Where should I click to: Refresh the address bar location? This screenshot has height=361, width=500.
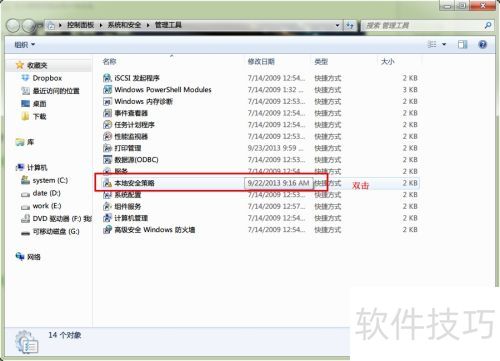point(350,25)
